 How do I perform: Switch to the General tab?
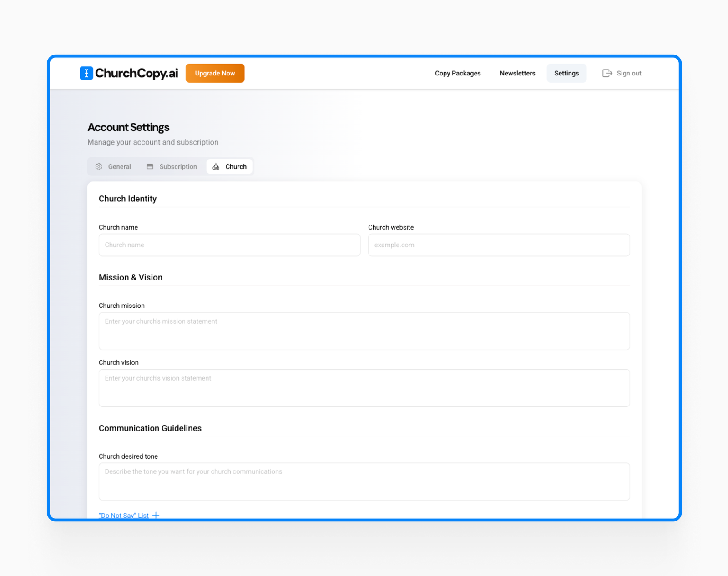119,166
